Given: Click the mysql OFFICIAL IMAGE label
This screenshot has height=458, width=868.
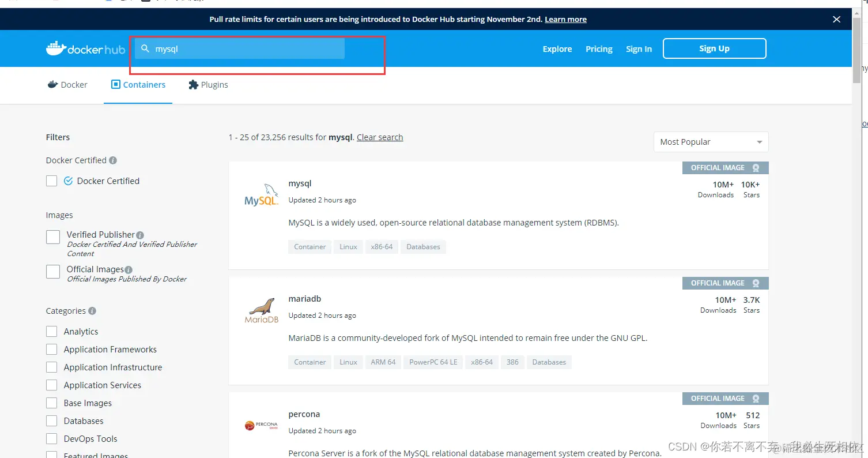Looking at the screenshot, I should tap(718, 168).
